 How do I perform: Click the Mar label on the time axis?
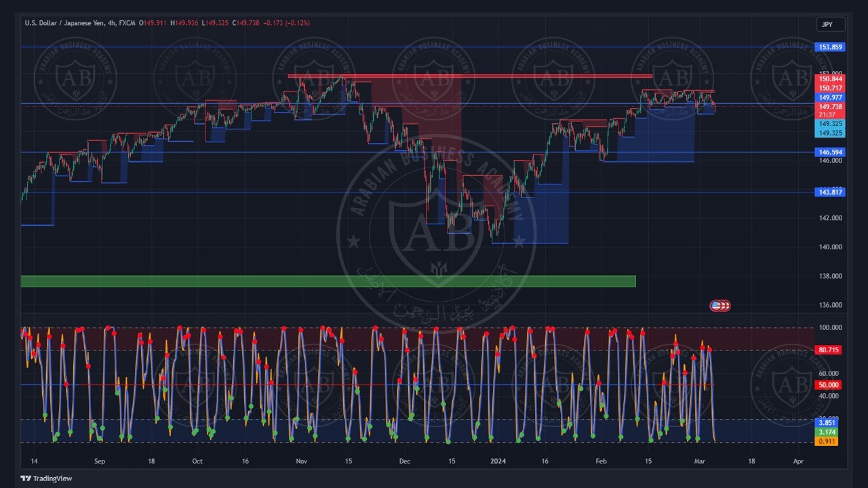701,461
